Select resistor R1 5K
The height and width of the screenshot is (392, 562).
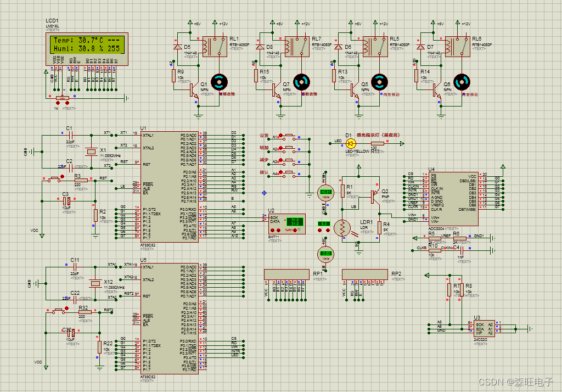click(x=342, y=191)
